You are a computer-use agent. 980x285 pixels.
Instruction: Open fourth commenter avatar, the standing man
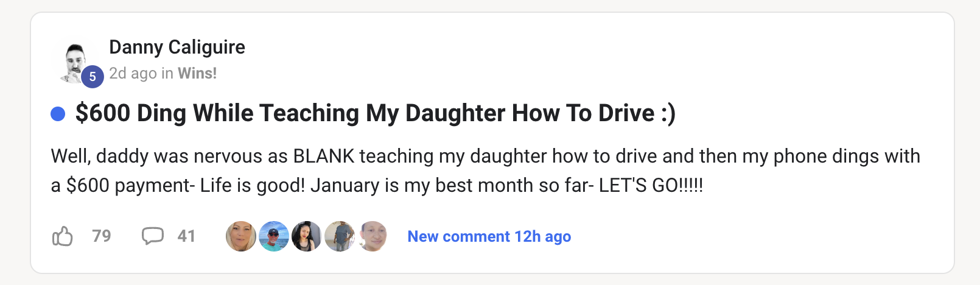pyautogui.click(x=340, y=236)
